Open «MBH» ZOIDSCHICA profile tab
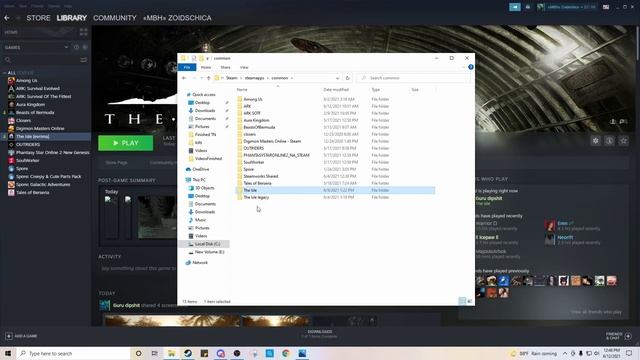The width and height of the screenshot is (640, 360). pos(177,18)
